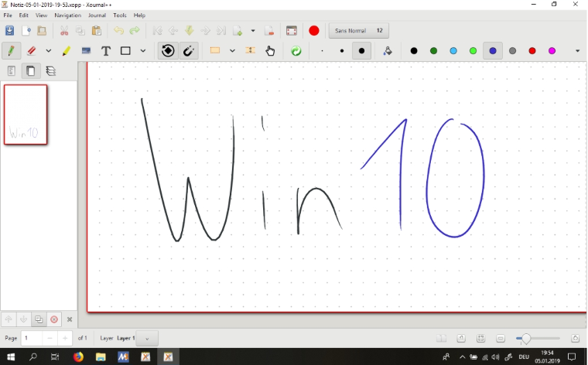Toggle the fill paint bucket
Image resolution: width=588 pixels, height=365 pixels.
[388, 51]
